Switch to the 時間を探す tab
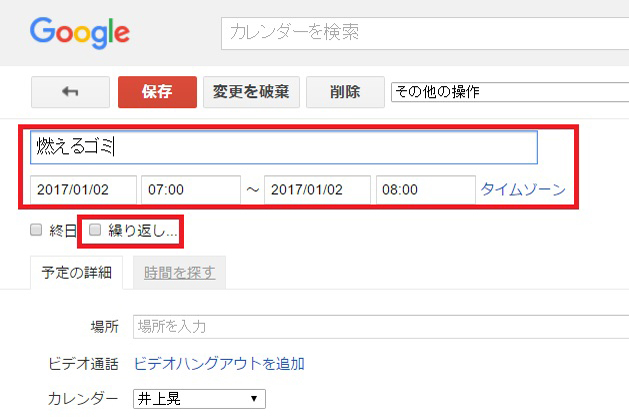The width and height of the screenshot is (629, 419). pyautogui.click(x=179, y=273)
